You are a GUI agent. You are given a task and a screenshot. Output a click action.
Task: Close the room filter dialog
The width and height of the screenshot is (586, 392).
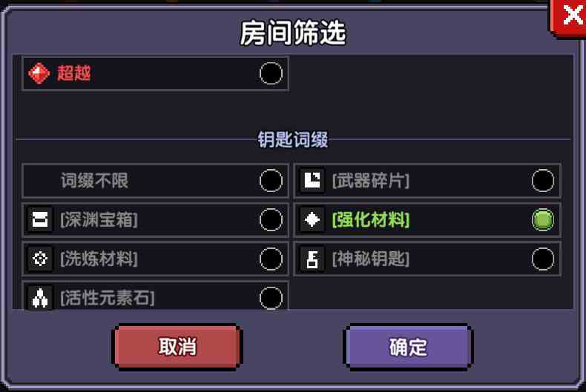pyautogui.click(x=567, y=18)
